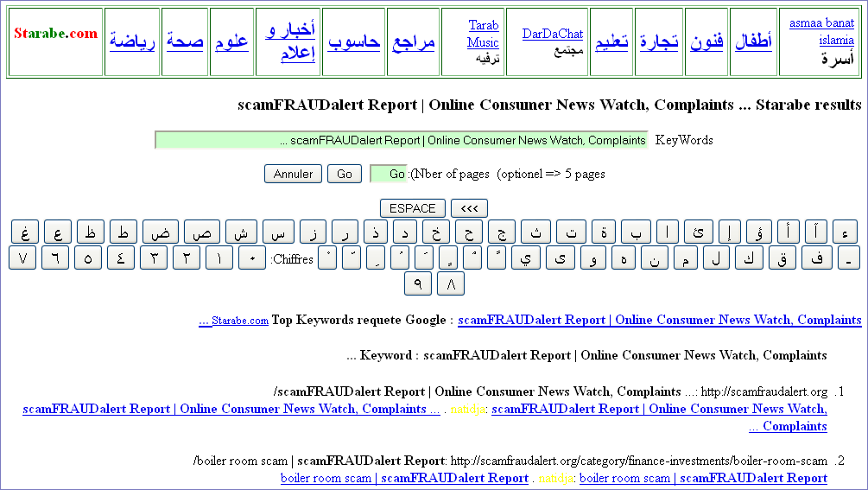Tap the ي letter key

point(526,258)
